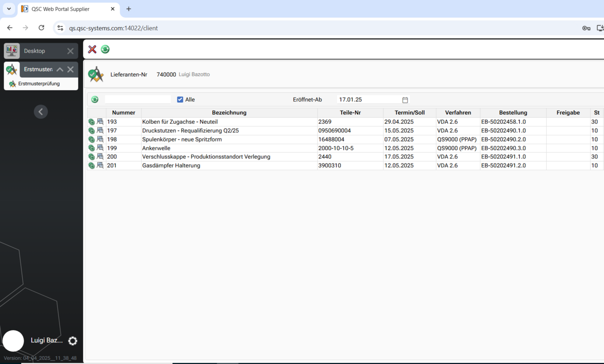Click the browser address bar URL
604x364 pixels.
click(113, 28)
